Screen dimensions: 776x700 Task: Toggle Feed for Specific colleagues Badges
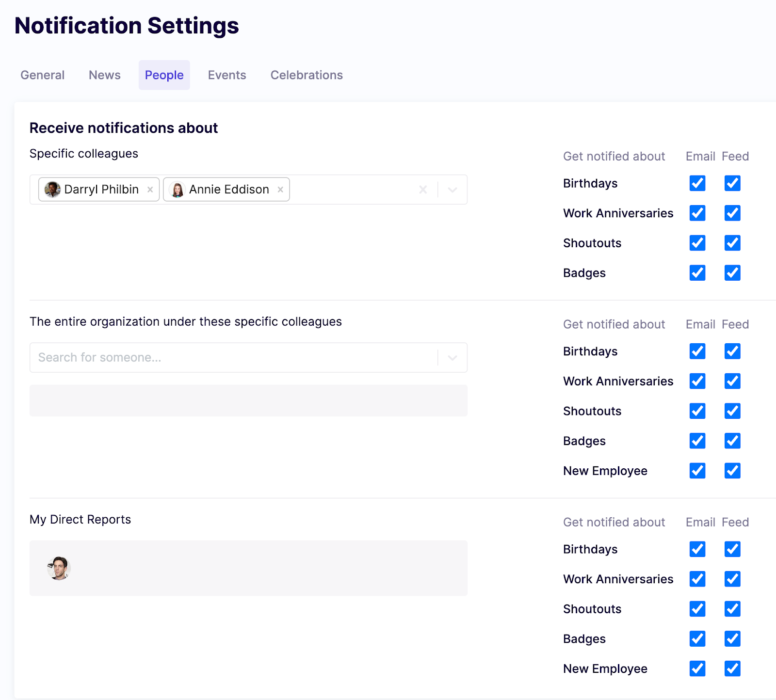click(732, 273)
